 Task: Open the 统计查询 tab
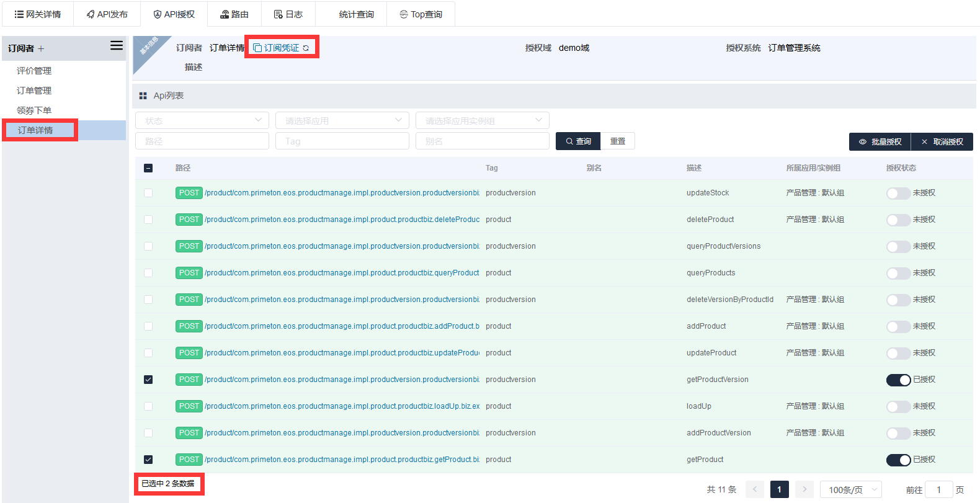pyautogui.click(x=356, y=14)
